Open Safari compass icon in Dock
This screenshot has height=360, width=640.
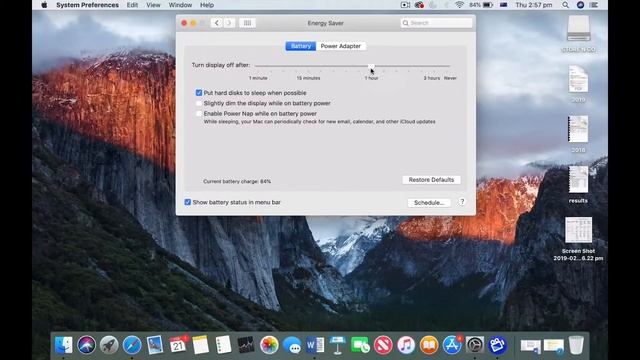pyautogui.click(x=132, y=345)
